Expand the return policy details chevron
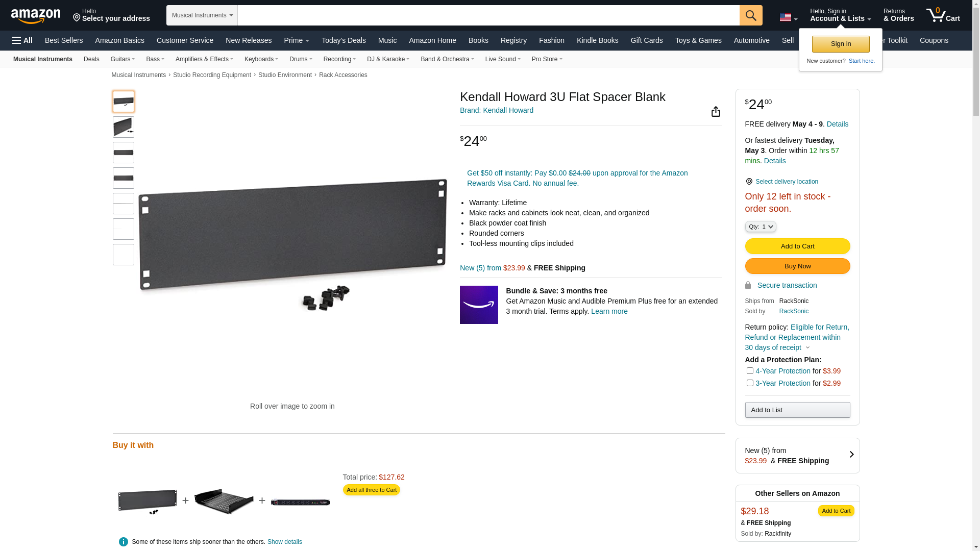This screenshot has width=980, height=551. pyautogui.click(x=807, y=348)
